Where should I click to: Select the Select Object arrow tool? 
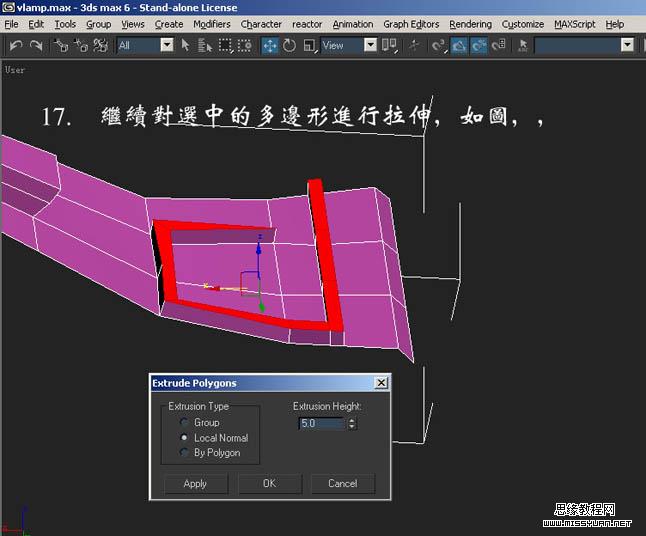tap(185, 45)
